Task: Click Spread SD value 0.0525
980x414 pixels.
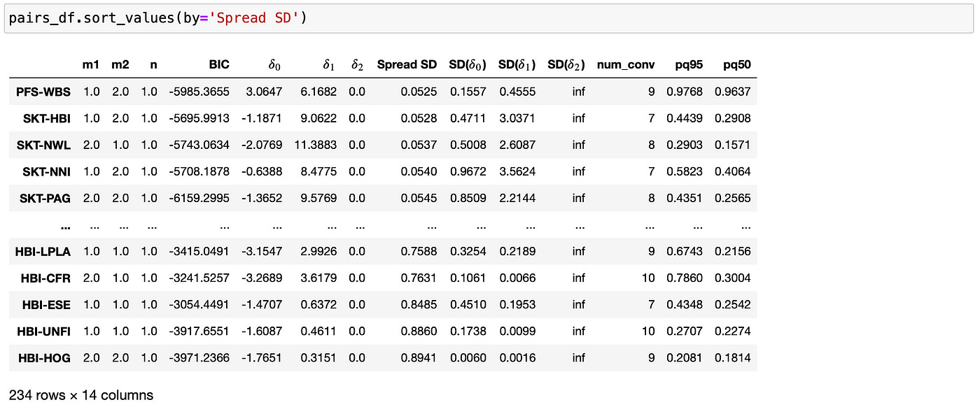Action: tap(419, 92)
